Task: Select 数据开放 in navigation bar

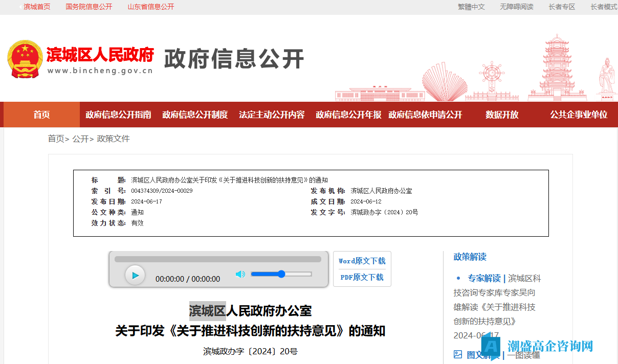Action: coord(502,115)
